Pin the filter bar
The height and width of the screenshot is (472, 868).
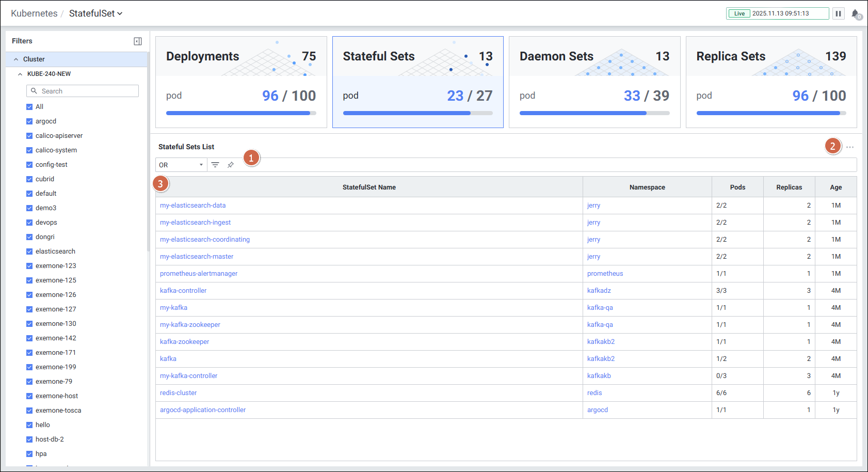tap(231, 165)
